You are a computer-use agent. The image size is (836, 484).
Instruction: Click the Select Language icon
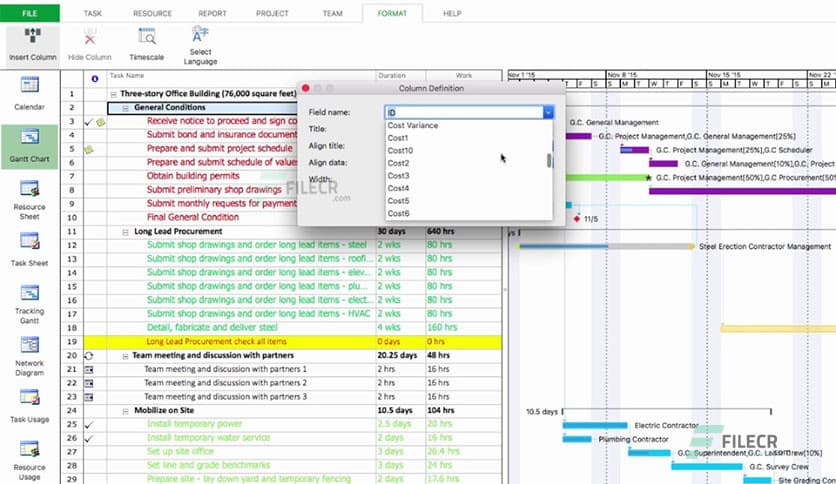200,36
